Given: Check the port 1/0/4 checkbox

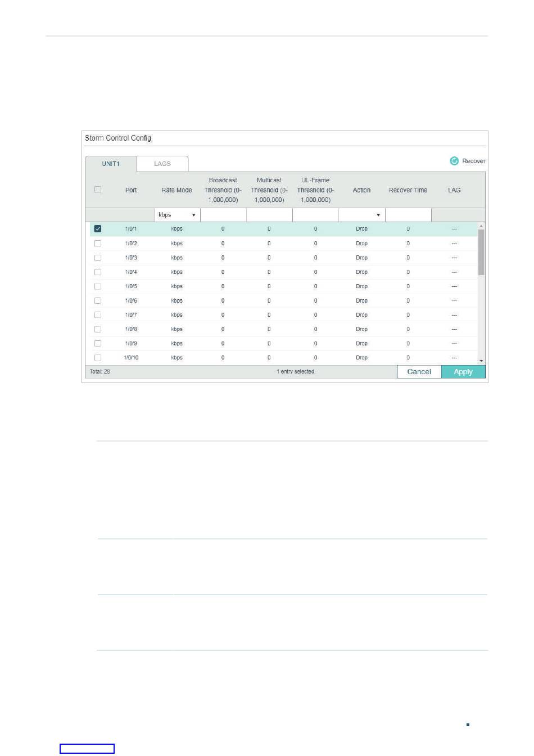Looking at the screenshot, I should [x=98, y=272].
